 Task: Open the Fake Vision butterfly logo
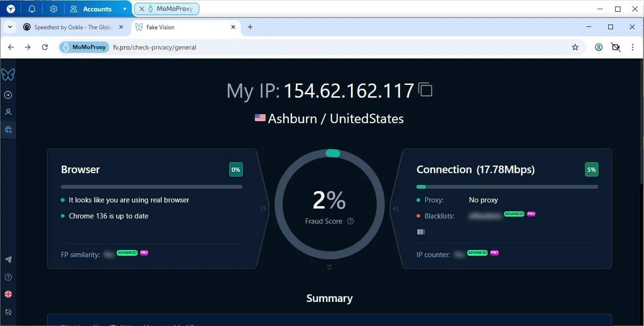tap(8, 74)
